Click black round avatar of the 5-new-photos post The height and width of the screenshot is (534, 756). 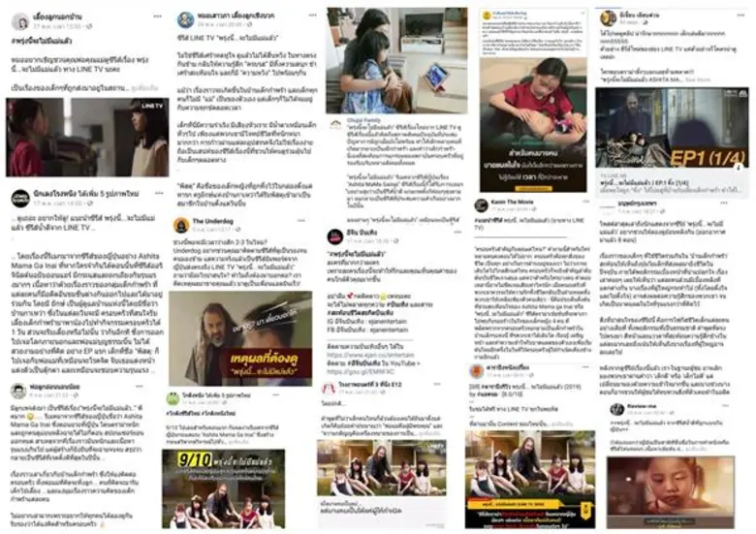20,198
